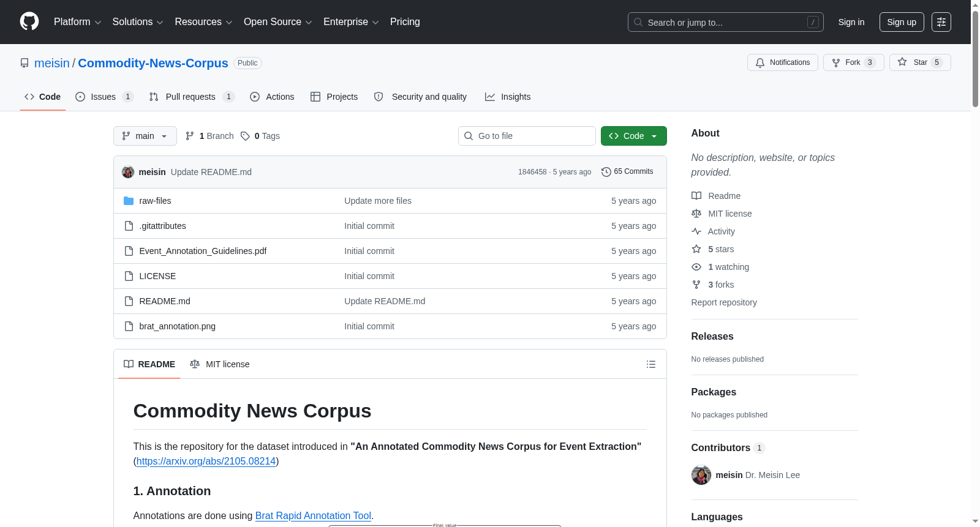Screen dimensions: 980x527
Task: Select the README tab in file viewer
Action: [x=149, y=364]
